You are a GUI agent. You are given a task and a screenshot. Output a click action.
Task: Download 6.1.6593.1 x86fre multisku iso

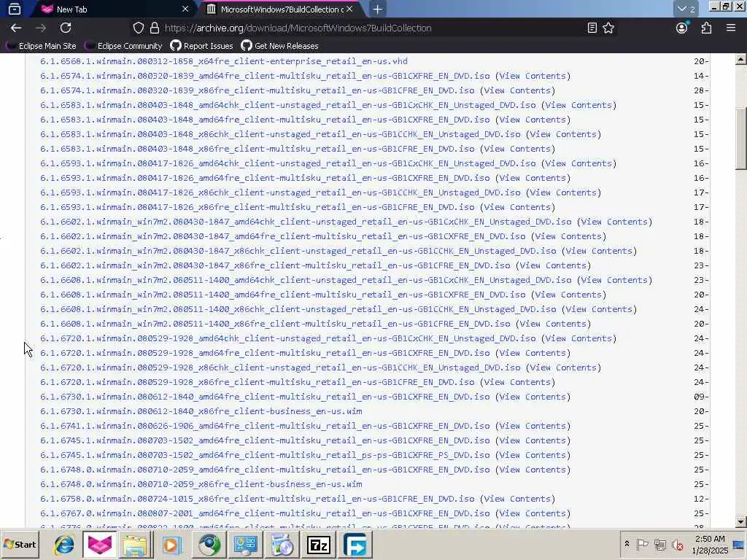tap(258, 207)
